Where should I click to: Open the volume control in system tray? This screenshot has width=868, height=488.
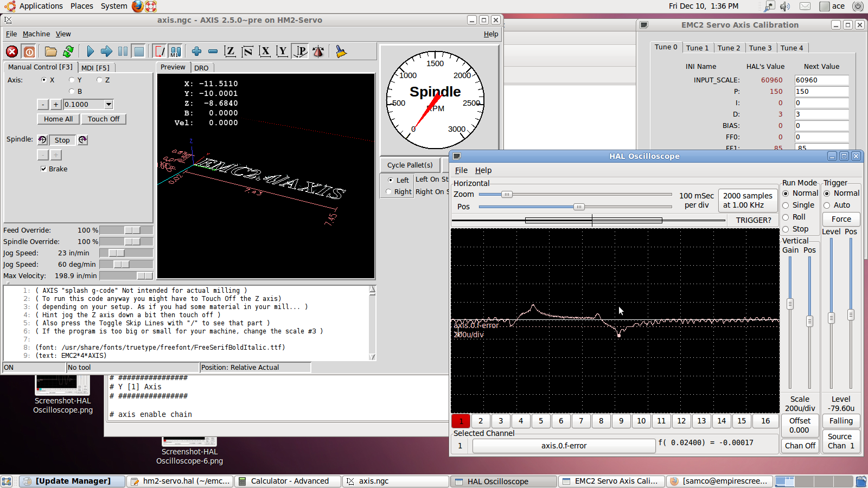[x=785, y=6]
